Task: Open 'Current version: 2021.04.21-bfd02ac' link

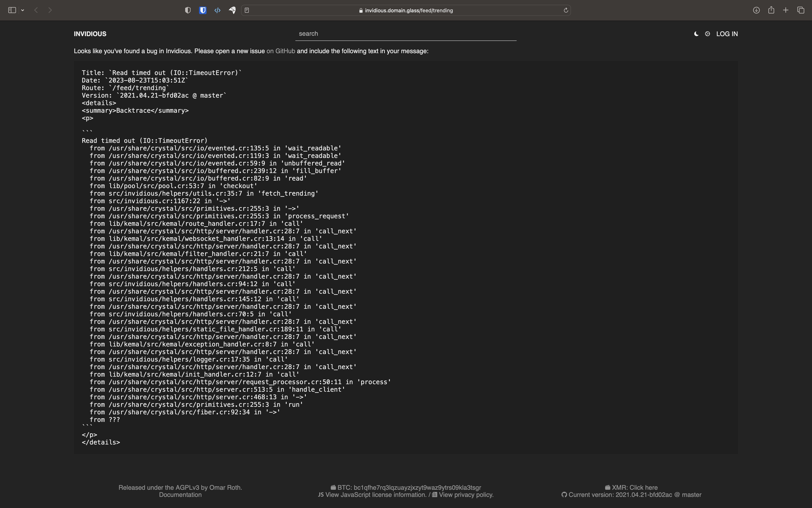Action: pos(631,495)
